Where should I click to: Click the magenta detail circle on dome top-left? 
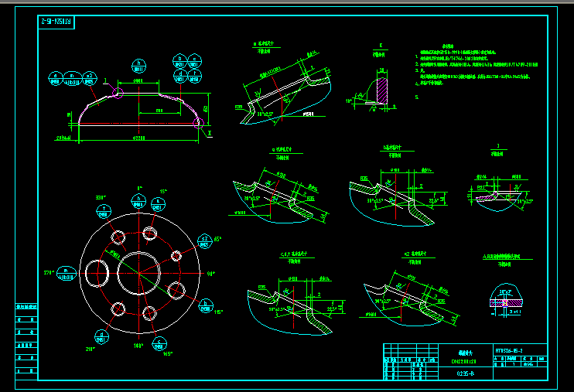click(118, 93)
